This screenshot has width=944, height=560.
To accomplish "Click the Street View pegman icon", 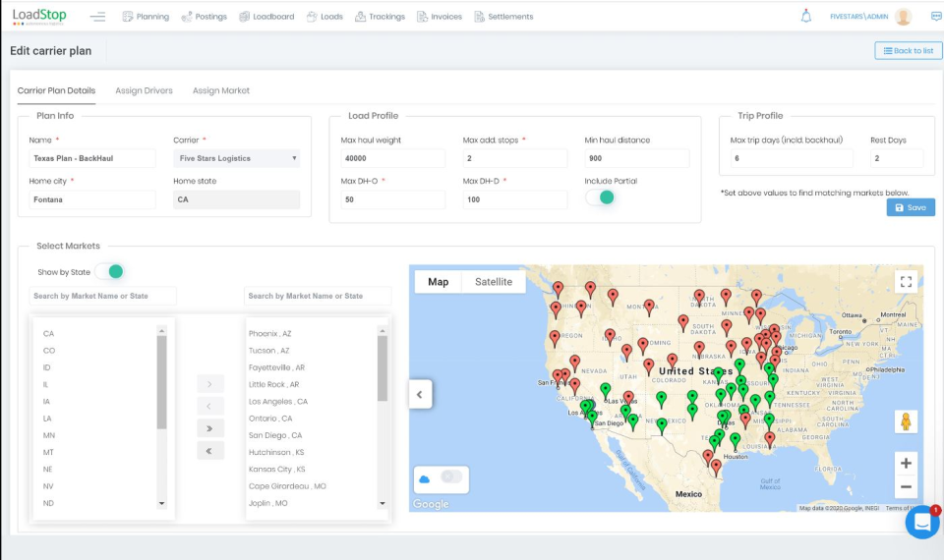I will pos(906,421).
